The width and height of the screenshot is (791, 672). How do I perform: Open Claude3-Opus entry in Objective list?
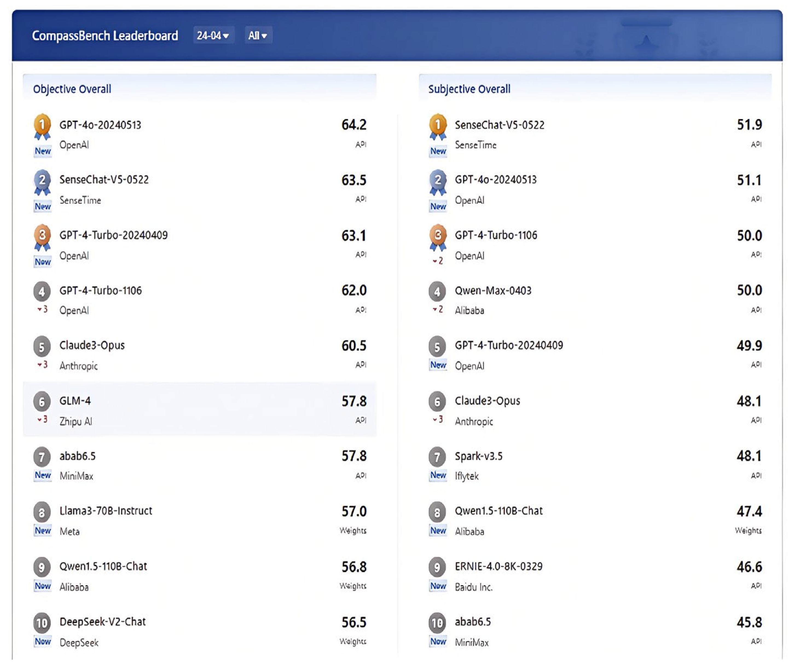pos(92,345)
